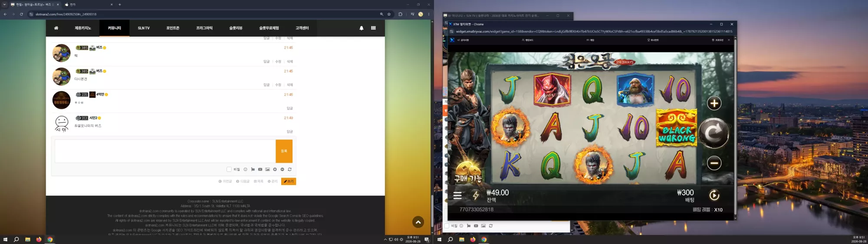The height and width of the screenshot is (244, 868).
Task: Switch to the first slotnara browser tab
Action: pyautogui.click(x=35, y=4)
